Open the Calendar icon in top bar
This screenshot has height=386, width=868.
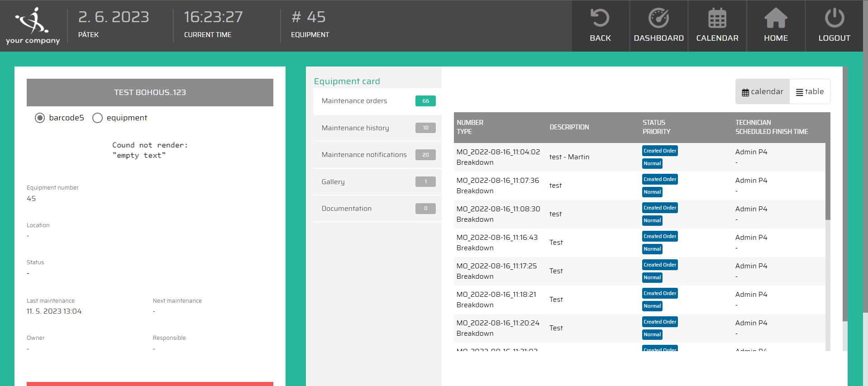tap(717, 19)
